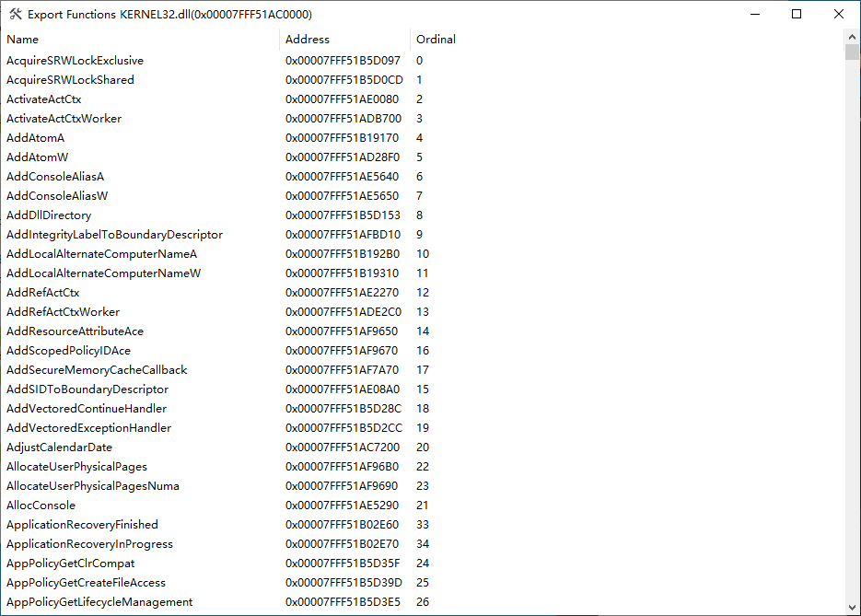Select the AllocateUserPhysicalPages function name
Viewport: 861px width, 616px height.
[76, 467]
